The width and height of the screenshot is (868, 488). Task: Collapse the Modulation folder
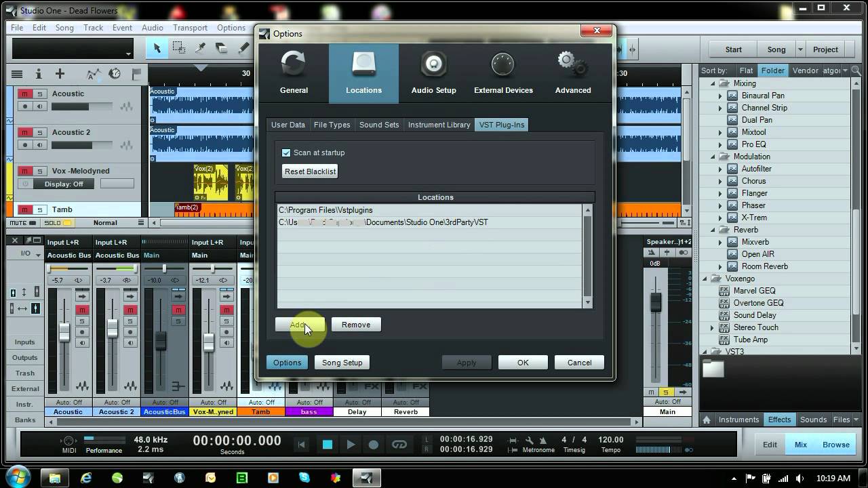click(x=713, y=157)
